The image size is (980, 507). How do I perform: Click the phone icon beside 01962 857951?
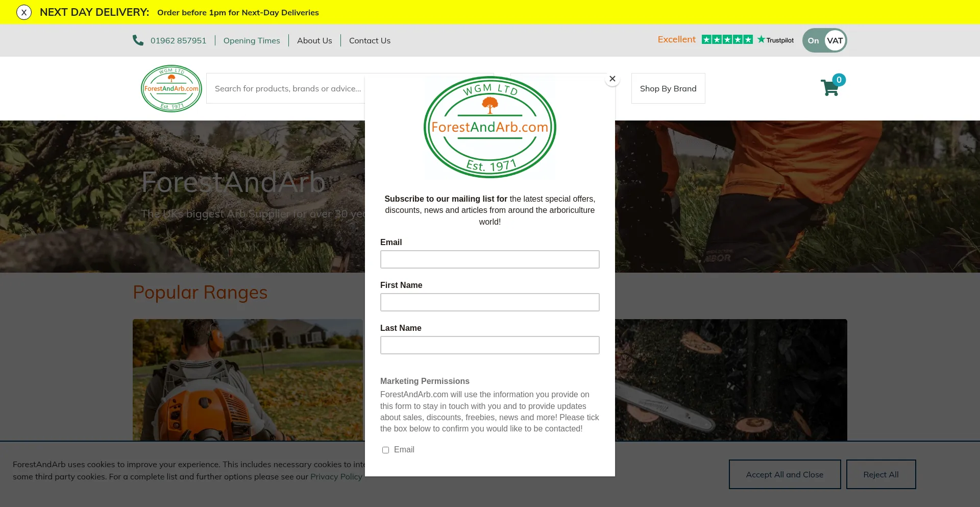tap(138, 40)
